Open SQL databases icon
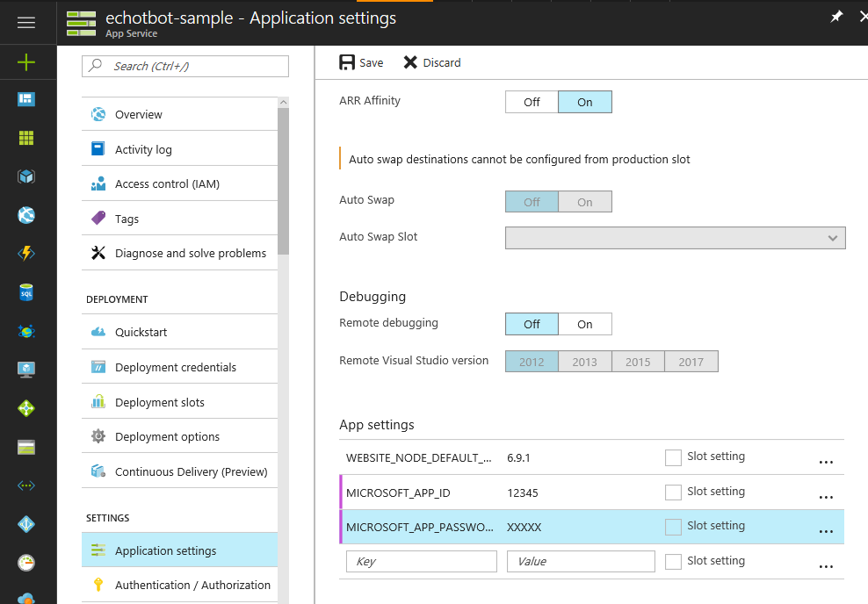The image size is (868, 604). [26, 292]
